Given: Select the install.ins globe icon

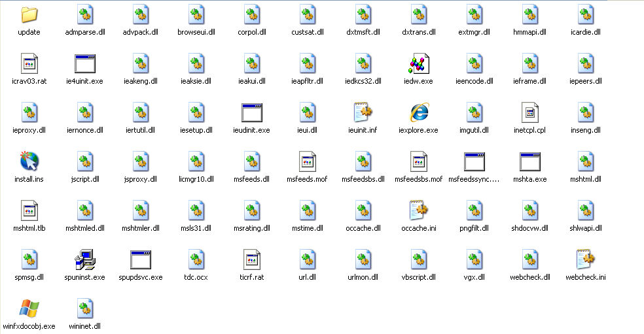Looking at the screenshot, I should click(29, 161).
